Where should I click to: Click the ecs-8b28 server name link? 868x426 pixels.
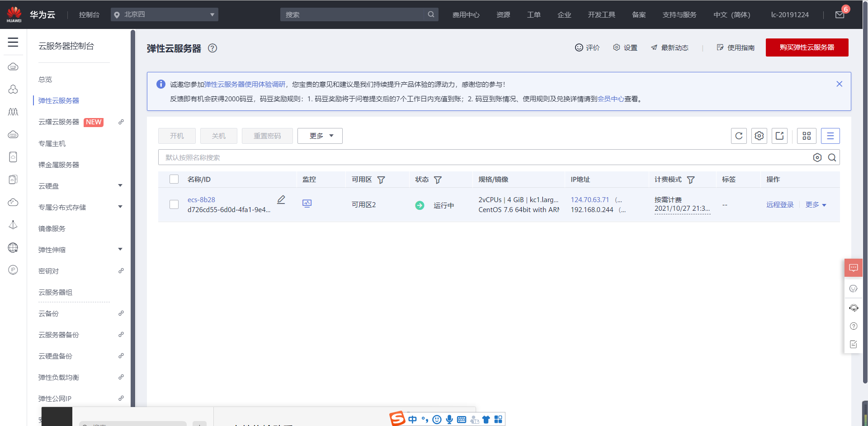pyautogui.click(x=201, y=199)
